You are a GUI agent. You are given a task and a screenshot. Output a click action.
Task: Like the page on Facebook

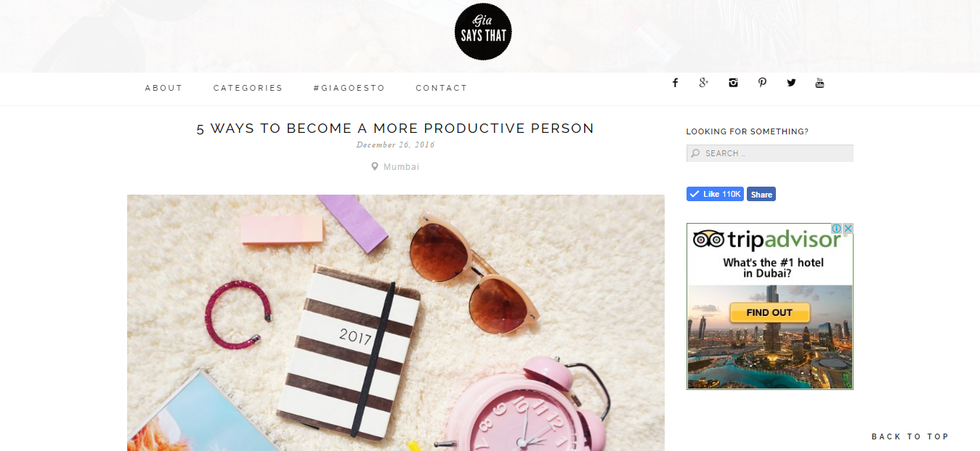[x=715, y=194]
